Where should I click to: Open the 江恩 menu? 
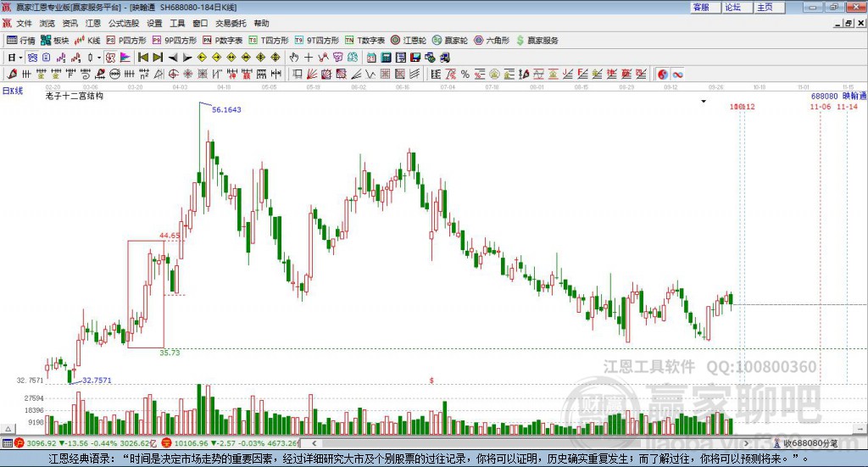[x=93, y=23]
